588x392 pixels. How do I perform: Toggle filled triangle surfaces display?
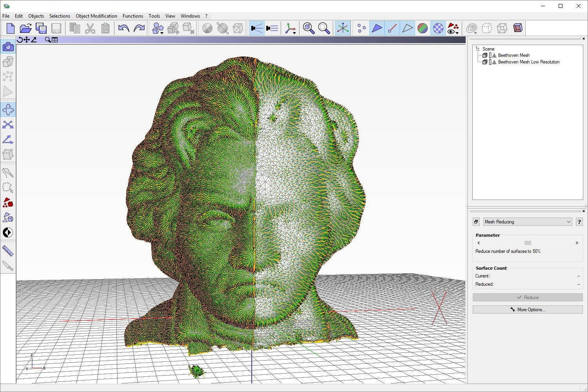click(377, 28)
